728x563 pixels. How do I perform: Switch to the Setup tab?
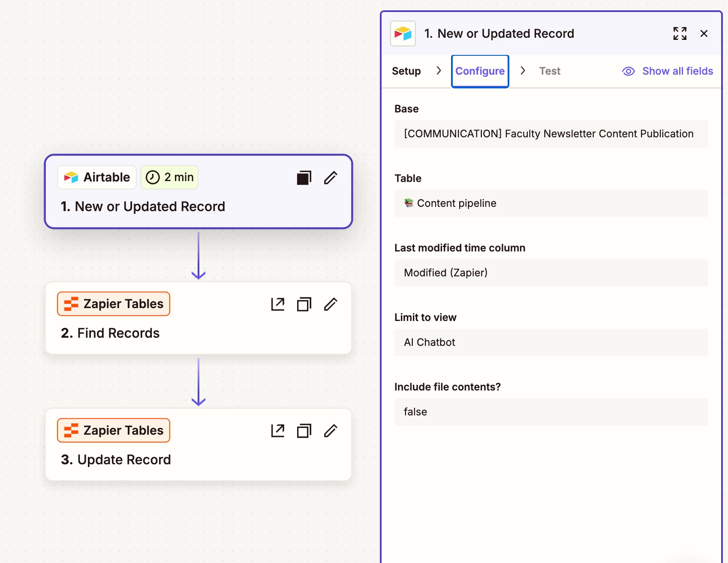[x=406, y=71]
